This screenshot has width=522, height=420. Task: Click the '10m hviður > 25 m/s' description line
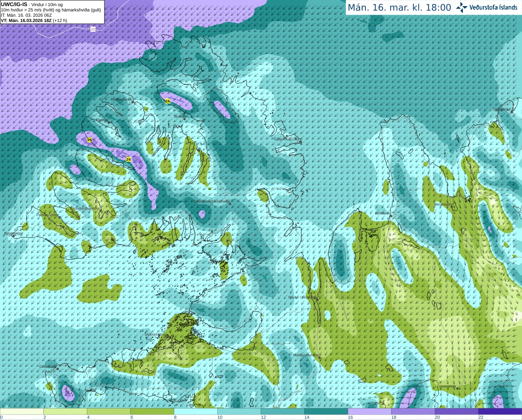pyautogui.click(x=51, y=10)
